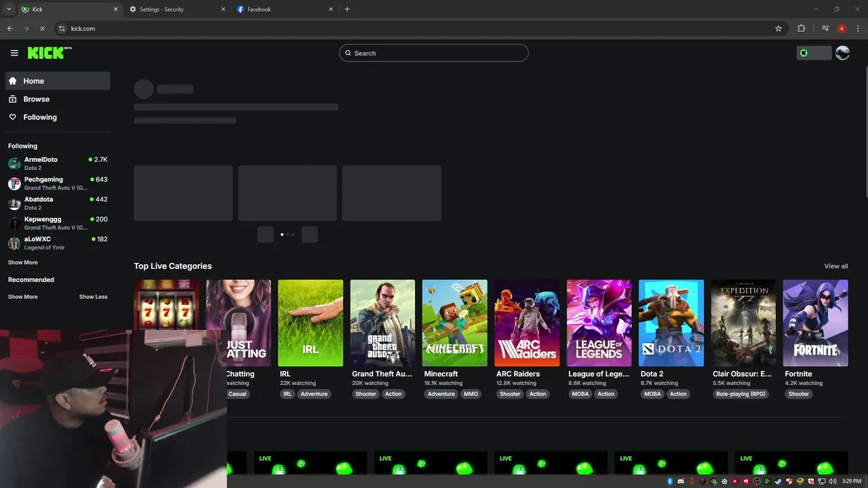
Task: Open the Following sidebar item
Action: [x=58, y=117]
